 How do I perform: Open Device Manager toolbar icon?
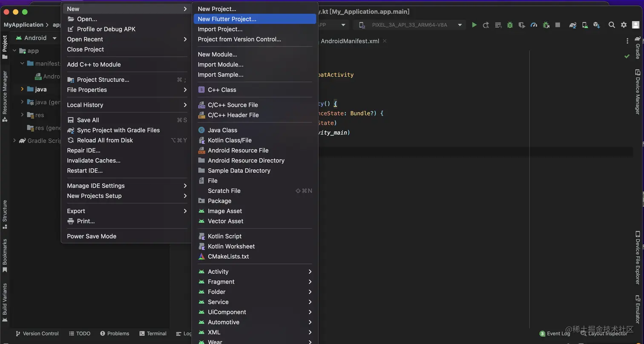[x=585, y=25]
